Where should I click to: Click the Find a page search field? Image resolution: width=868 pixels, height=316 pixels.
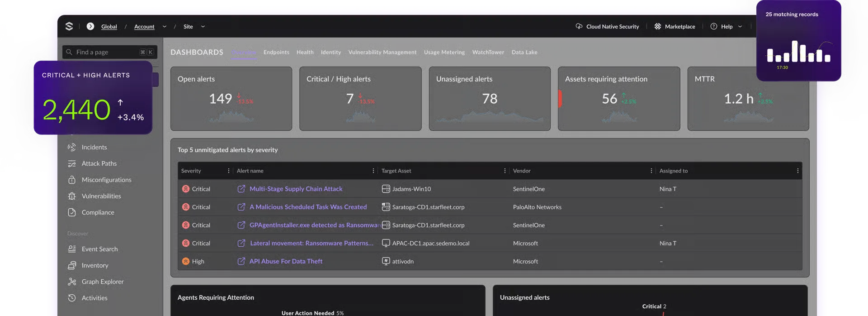click(110, 52)
